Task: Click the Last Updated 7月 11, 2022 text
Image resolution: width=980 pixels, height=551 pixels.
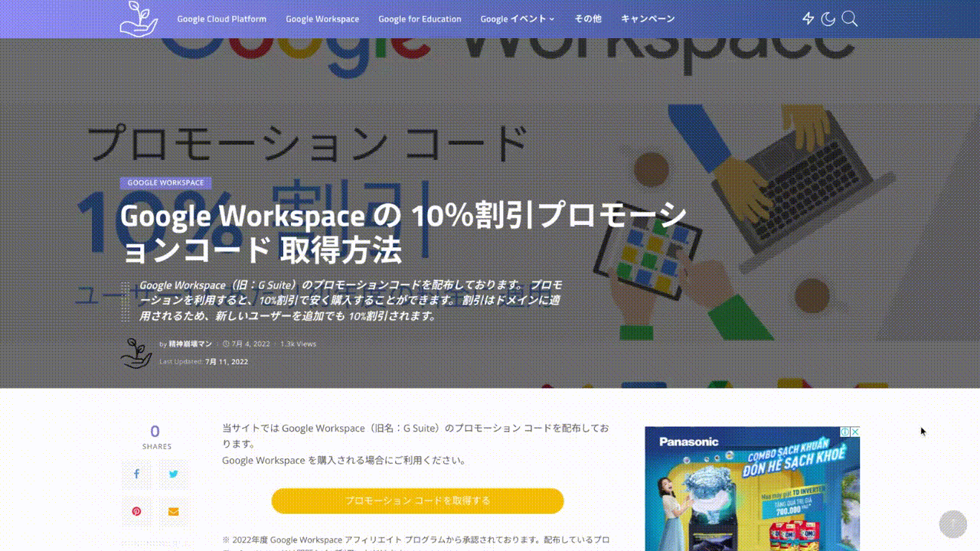Action: (204, 362)
